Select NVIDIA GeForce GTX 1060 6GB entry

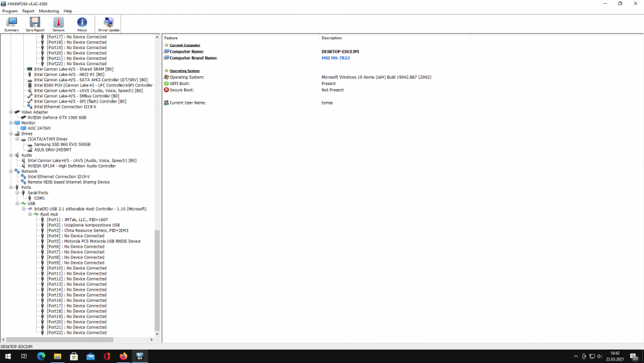click(x=57, y=117)
